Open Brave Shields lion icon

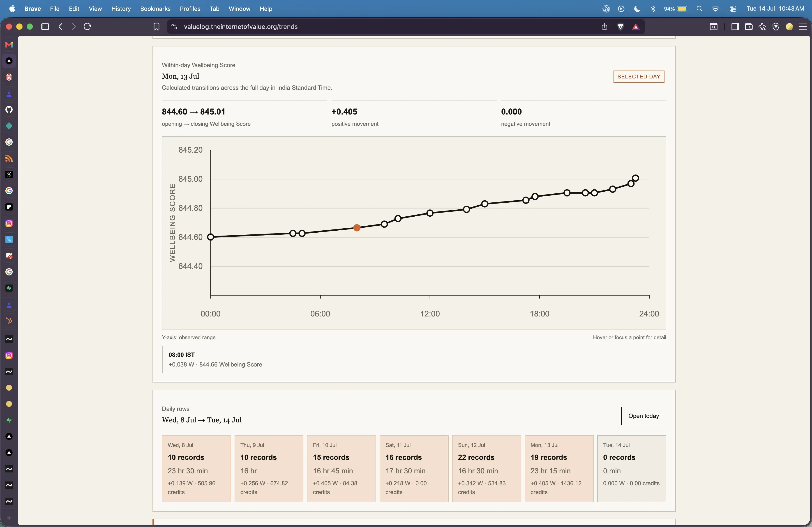tap(621, 27)
